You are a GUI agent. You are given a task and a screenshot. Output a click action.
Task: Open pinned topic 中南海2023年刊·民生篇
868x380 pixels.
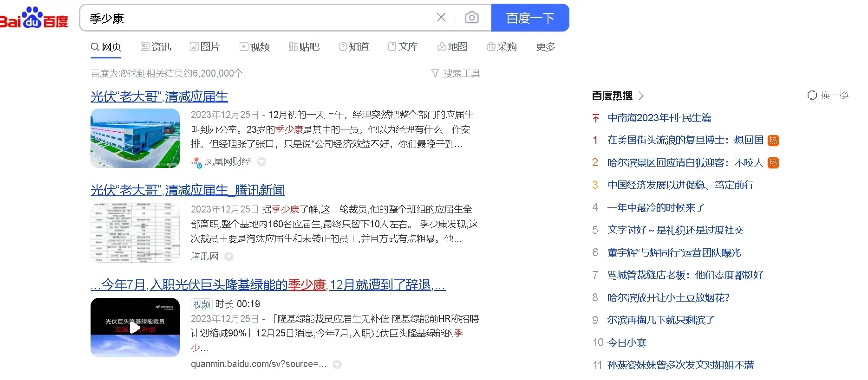pos(659,118)
